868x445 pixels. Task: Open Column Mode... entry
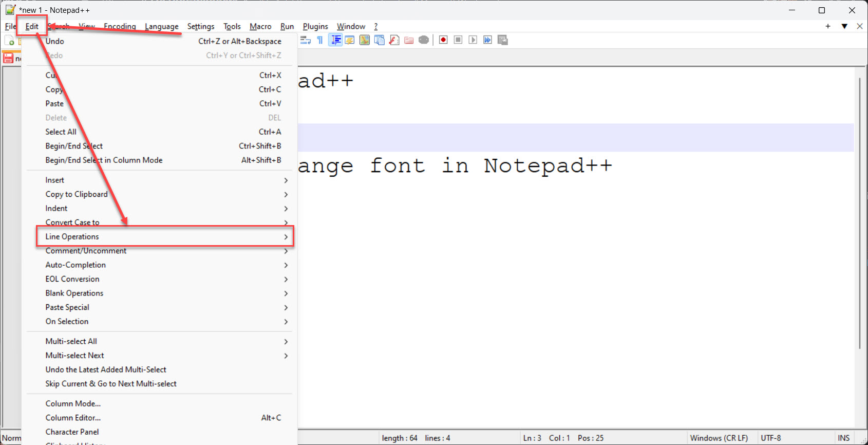pos(160,403)
